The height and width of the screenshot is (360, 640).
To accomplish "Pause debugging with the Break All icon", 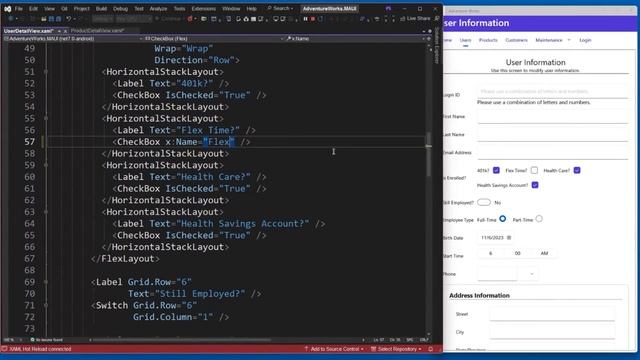I will (305, 19).
